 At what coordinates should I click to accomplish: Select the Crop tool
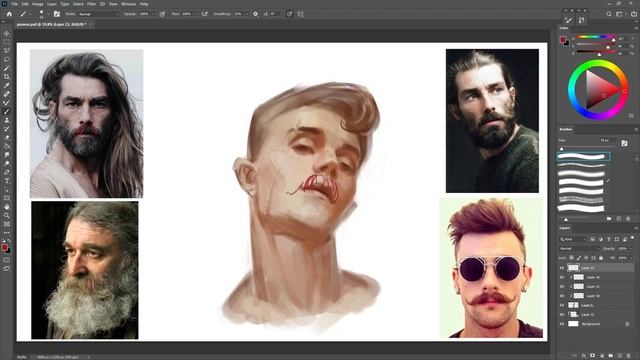(7, 76)
